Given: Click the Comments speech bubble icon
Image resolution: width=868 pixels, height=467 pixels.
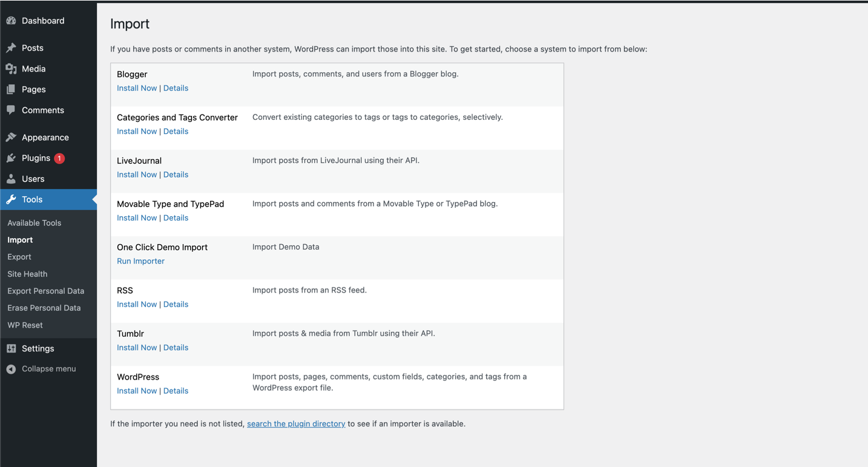Looking at the screenshot, I should coord(11,110).
